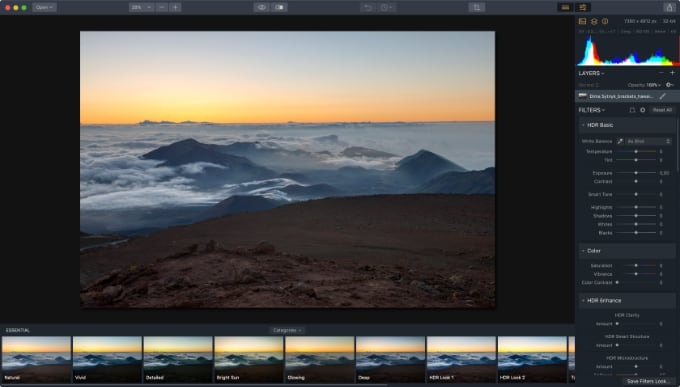Apply the HDR Look 2 preset thumbnail
Screen dimensions: 680x387
[x=532, y=360]
